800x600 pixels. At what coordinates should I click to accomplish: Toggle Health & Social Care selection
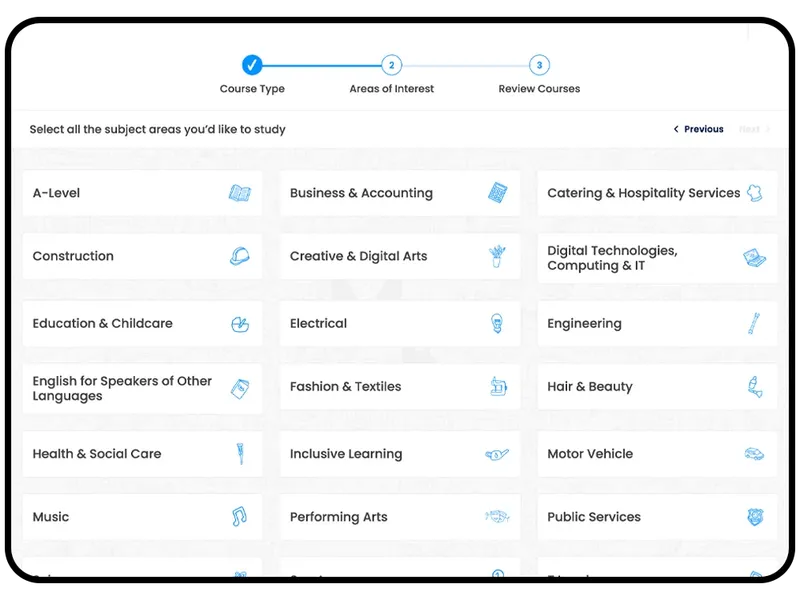pyautogui.click(x=142, y=454)
